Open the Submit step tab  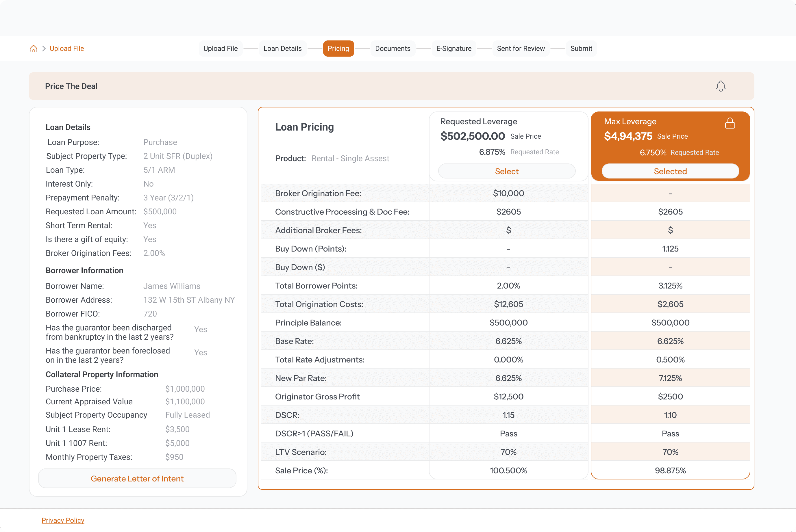click(581, 49)
